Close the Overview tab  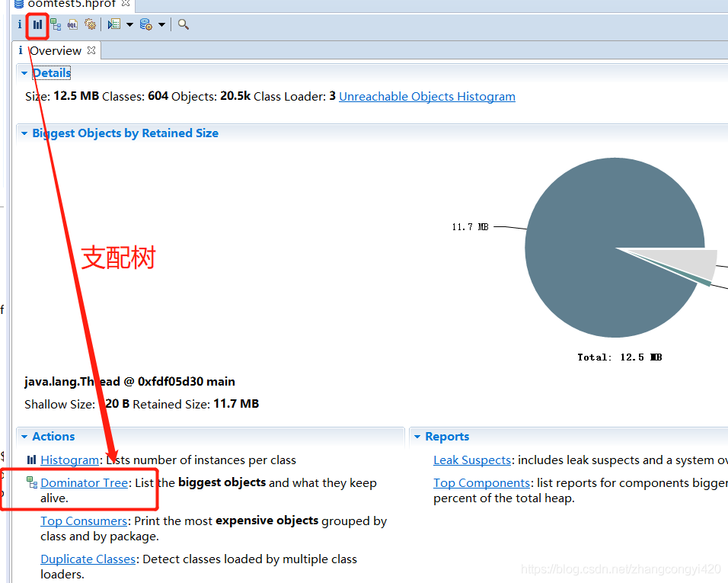[x=91, y=50]
